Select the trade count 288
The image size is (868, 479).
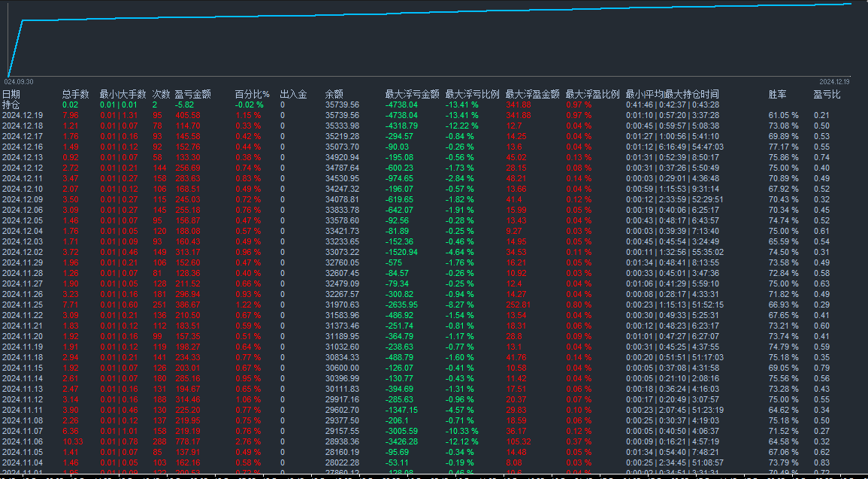pos(159,441)
